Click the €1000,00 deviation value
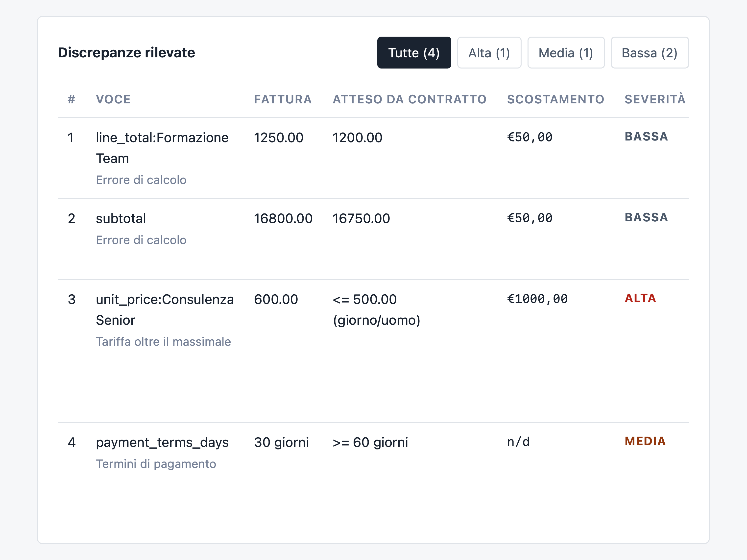Screen dimensions: 747x560 tap(537, 299)
